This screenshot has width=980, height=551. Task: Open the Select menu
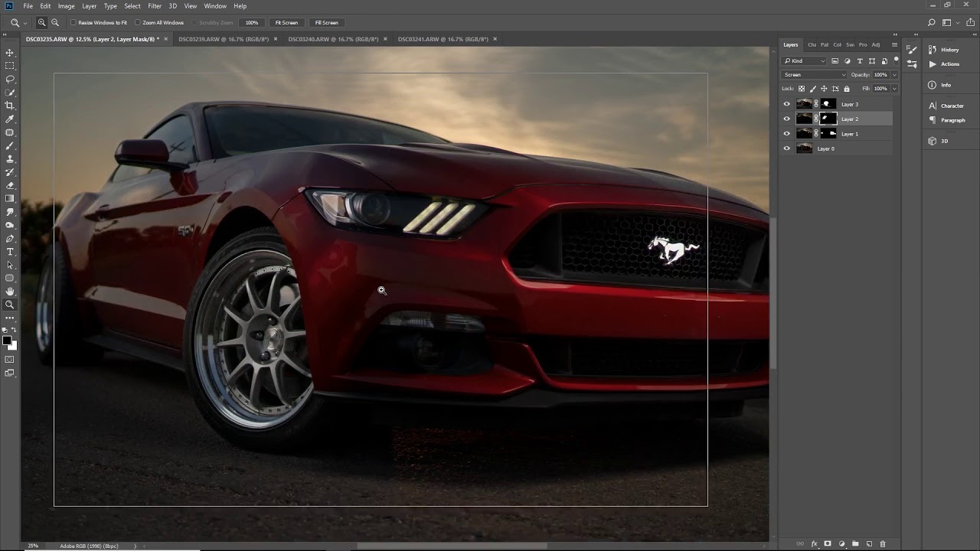click(132, 6)
